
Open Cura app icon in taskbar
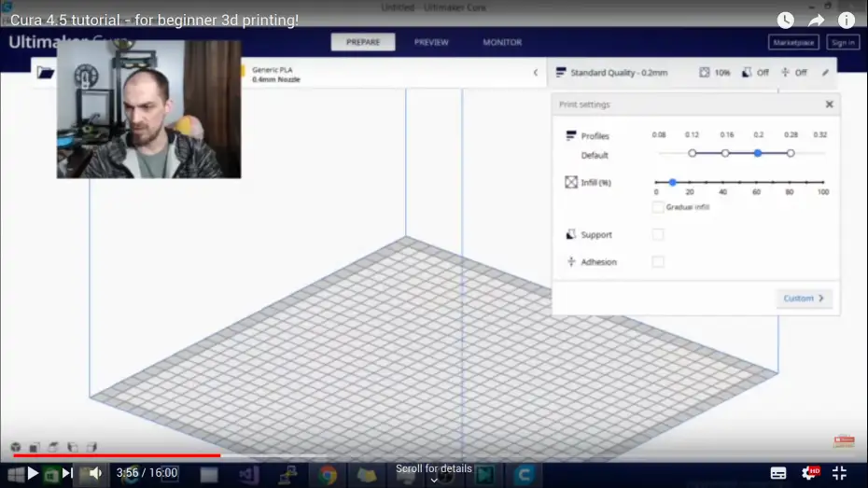[524, 475]
